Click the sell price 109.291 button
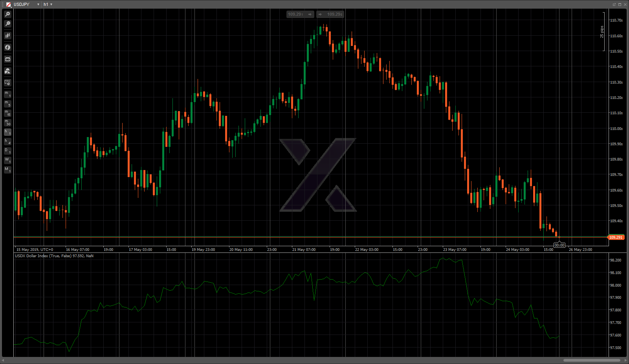 pos(301,15)
